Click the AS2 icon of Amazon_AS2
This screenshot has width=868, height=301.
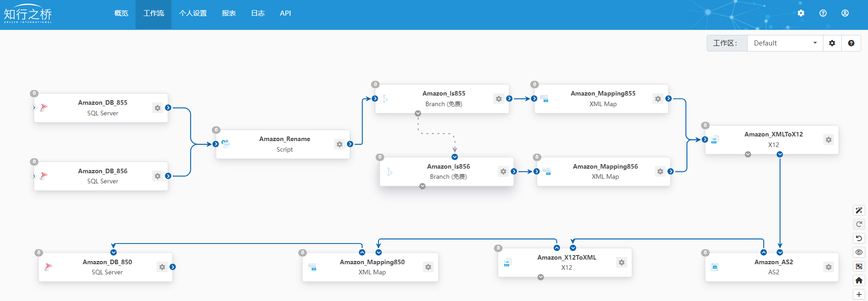715,267
